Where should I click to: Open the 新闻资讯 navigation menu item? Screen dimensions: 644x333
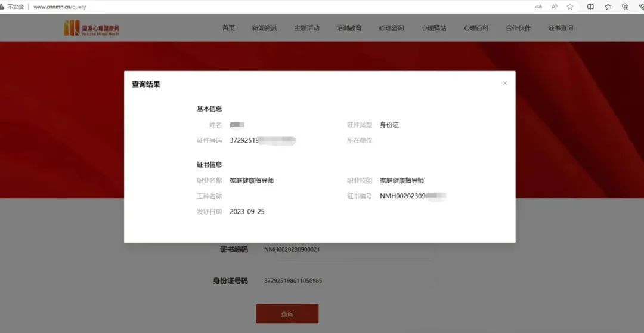coord(265,28)
